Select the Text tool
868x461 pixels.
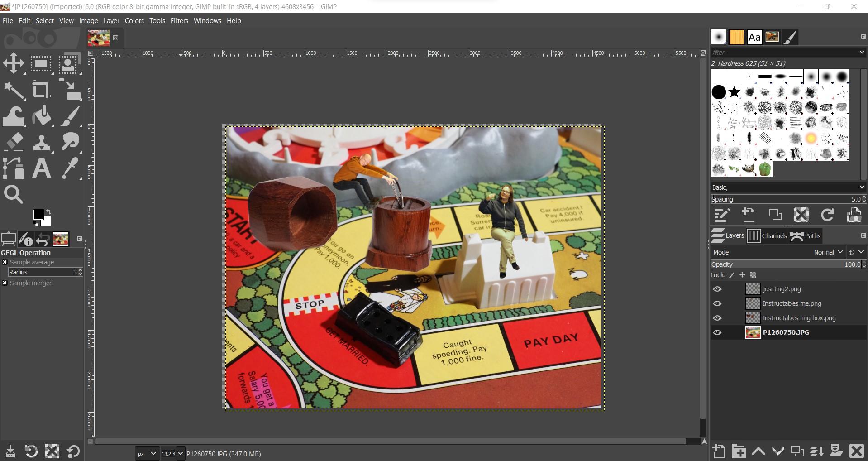[x=41, y=168]
